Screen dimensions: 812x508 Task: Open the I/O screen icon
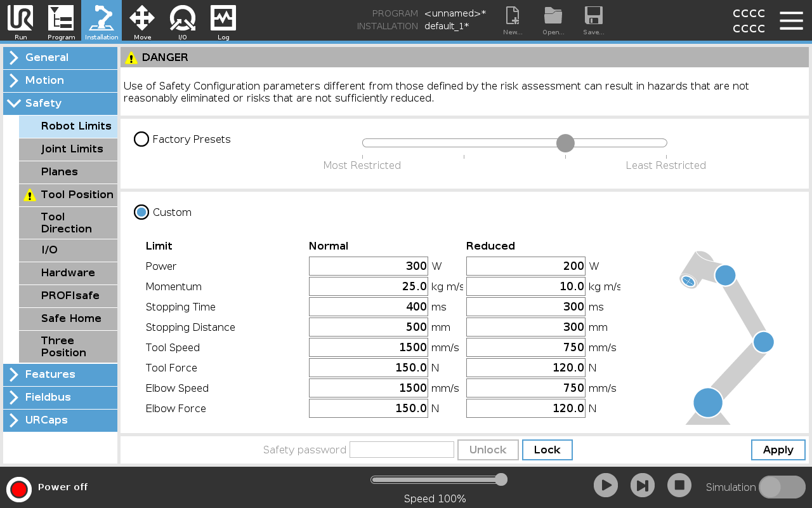(183, 19)
